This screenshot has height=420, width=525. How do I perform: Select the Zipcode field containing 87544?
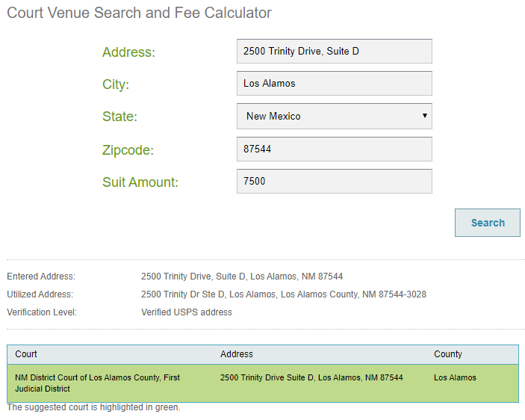tap(334, 149)
